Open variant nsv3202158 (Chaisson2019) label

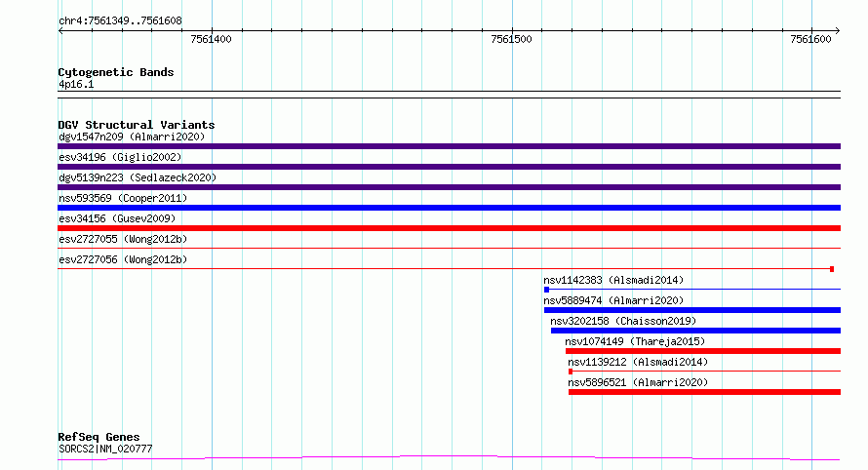click(x=623, y=321)
